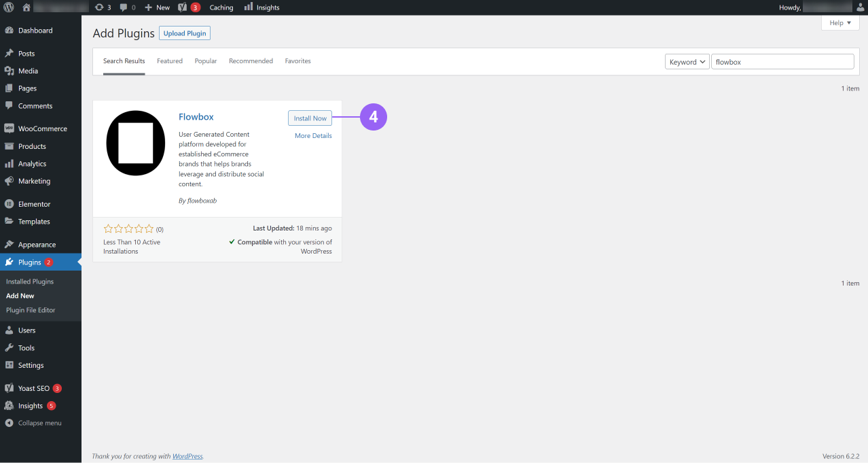The height and width of the screenshot is (463, 868).
Task: Click the Yoast SEO icon in sidebar
Action: 9,388
